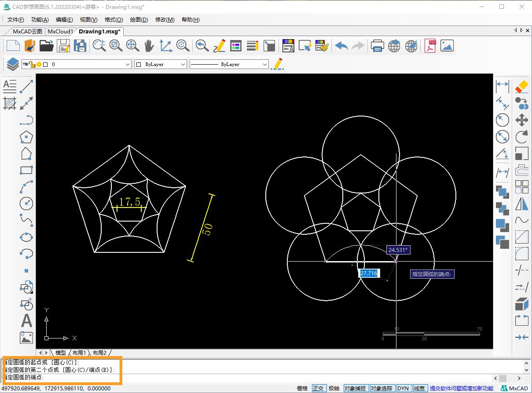Click the Undo arrow icon
The image size is (532, 393).
coord(341,46)
